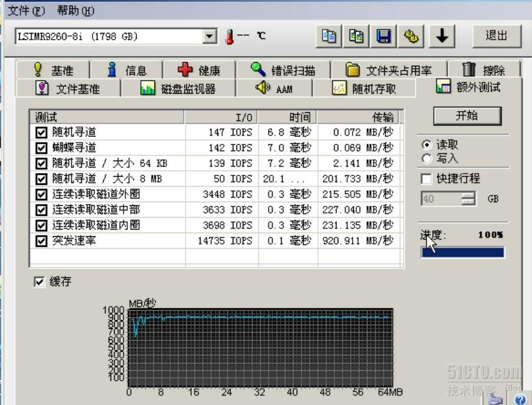The image size is (532, 405).
Task: Enable the 快捷行程 checkbox
Action: coord(426,179)
